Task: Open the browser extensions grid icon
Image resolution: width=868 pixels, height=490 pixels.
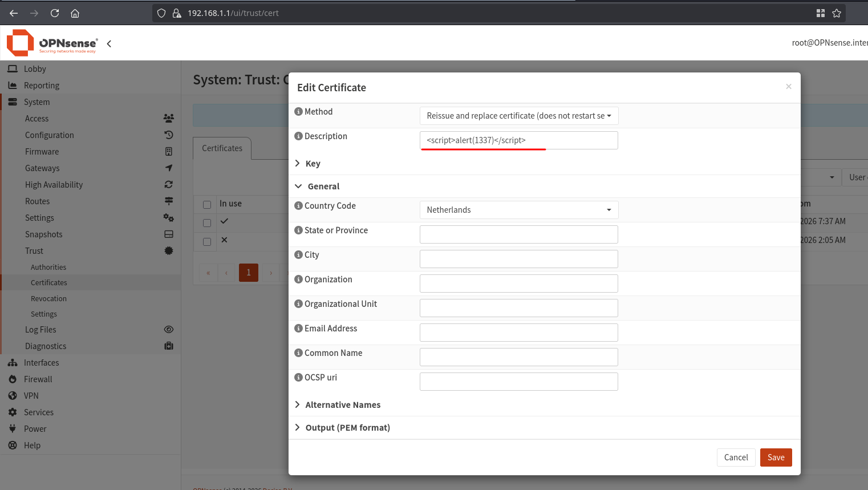Action: click(821, 13)
